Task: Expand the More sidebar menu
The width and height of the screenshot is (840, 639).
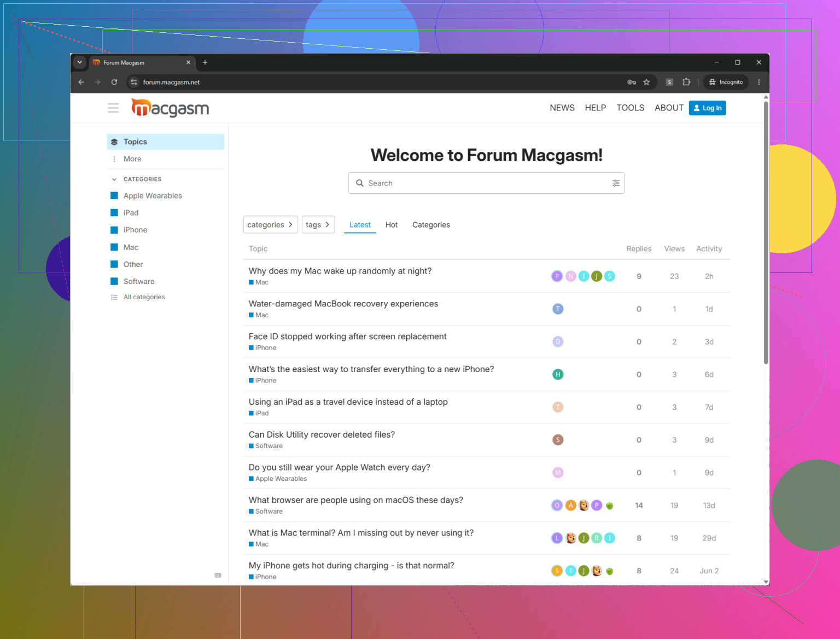Action: point(166,159)
